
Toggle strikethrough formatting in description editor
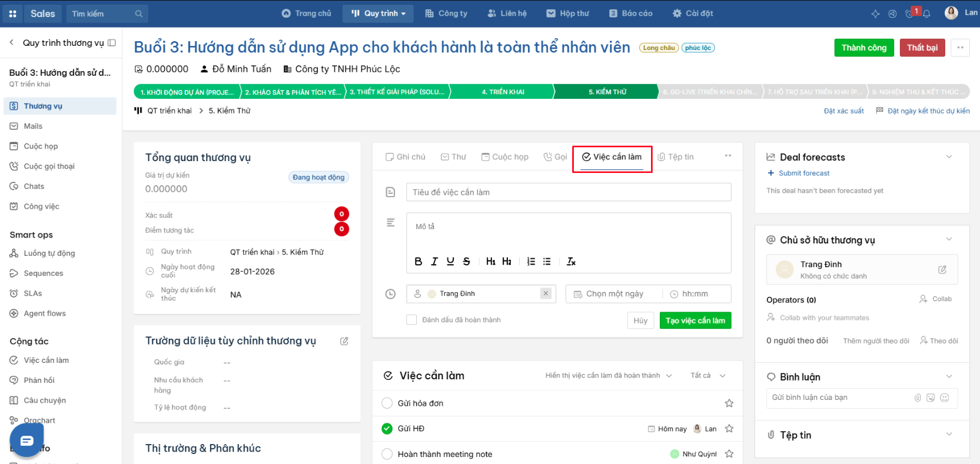466,262
